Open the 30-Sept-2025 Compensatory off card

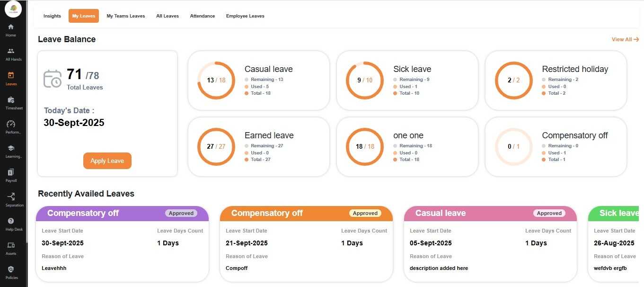122,244
